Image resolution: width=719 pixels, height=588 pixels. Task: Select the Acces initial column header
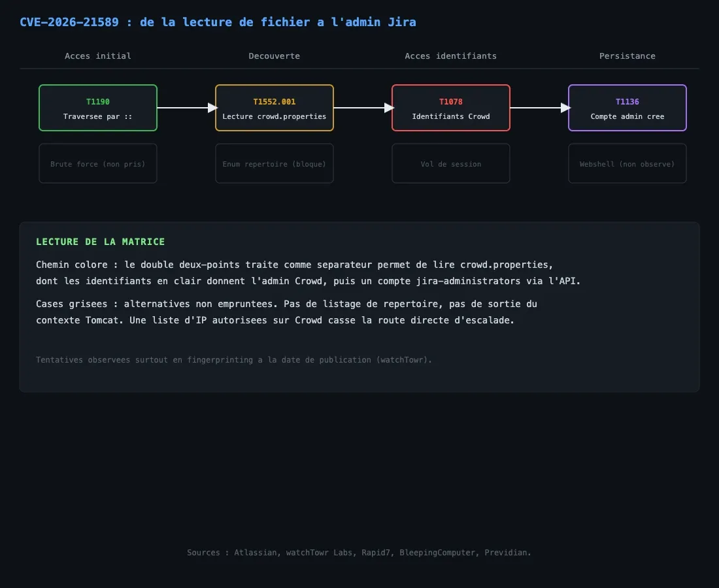tap(97, 56)
